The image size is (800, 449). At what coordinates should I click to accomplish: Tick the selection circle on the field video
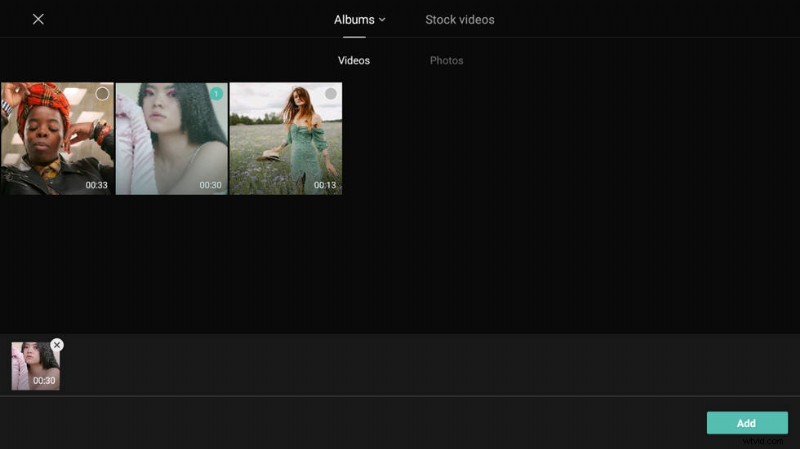point(331,94)
